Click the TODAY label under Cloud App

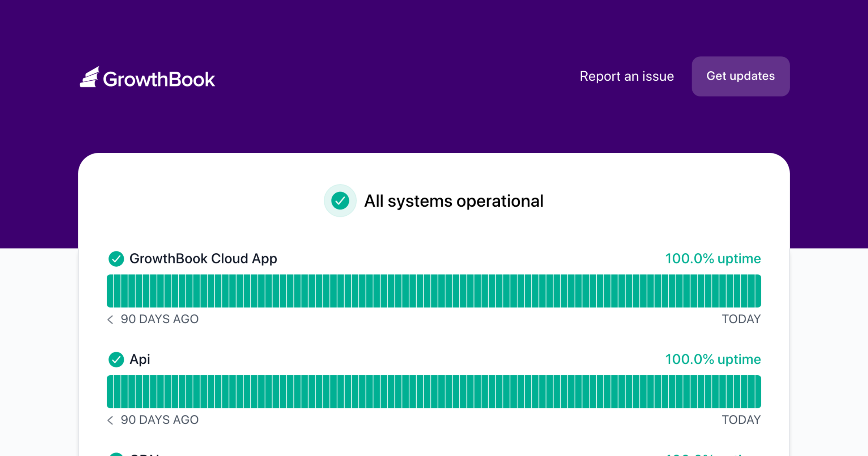pyautogui.click(x=741, y=319)
